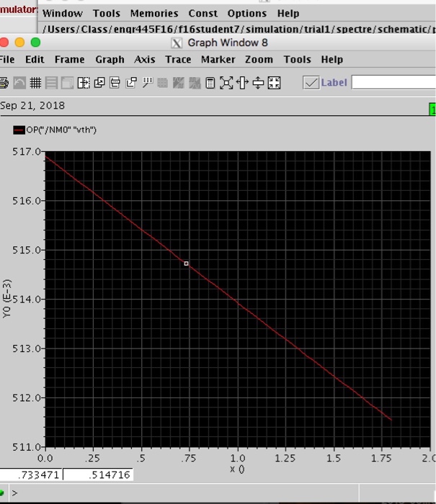Minimize Graph Window 8 with yellow button
The width and height of the screenshot is (436, 504).
click(x=19, y=42)
